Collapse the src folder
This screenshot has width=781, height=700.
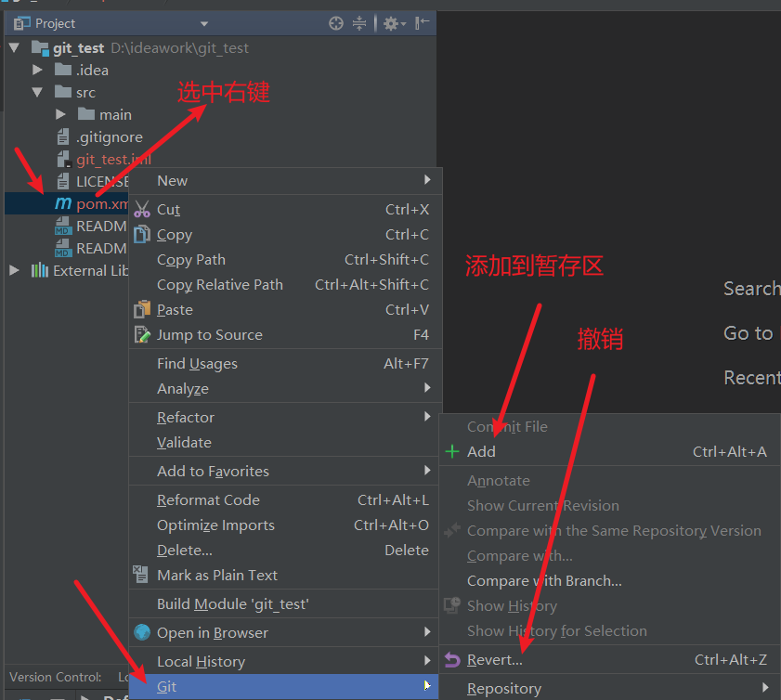click(x=37, y=92)
